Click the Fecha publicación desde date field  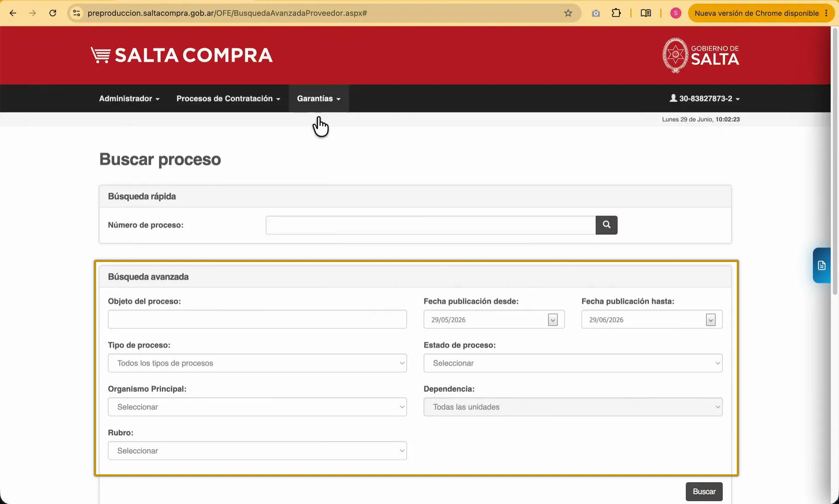point(494,319)
